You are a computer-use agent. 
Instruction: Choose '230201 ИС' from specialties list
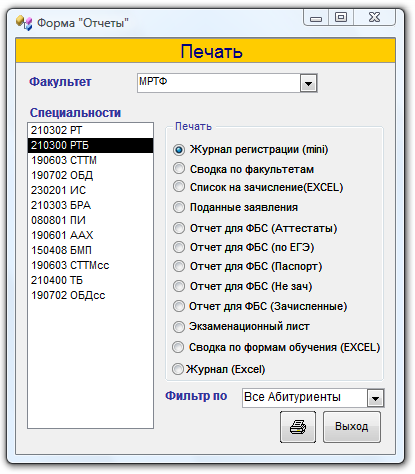click(90, 190)
